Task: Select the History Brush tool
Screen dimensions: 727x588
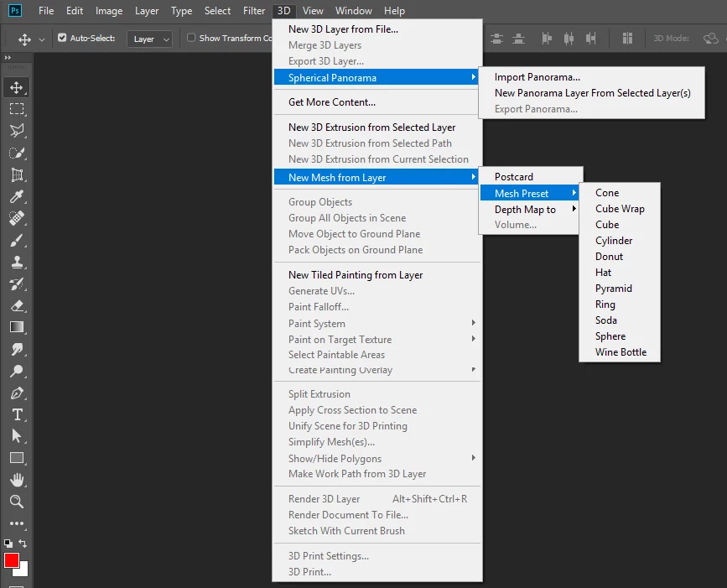Action: click(17, 284)
